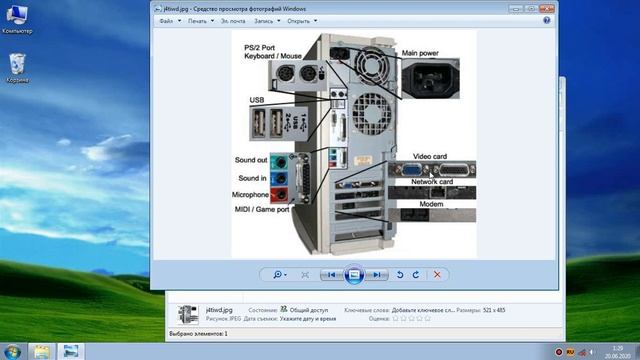The width and height of the screenshot is (640, 360).
Task: Expand the Печать dropdown
Action: point(201,21)
